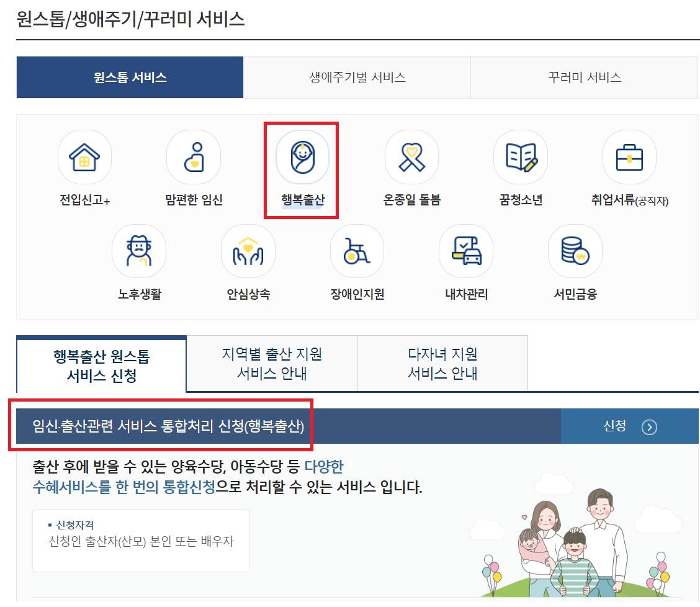Switch to the 꾸러미 서비스 tab
Image resolution: width=700 pixels, height=607 pixels.
point(584,77)
